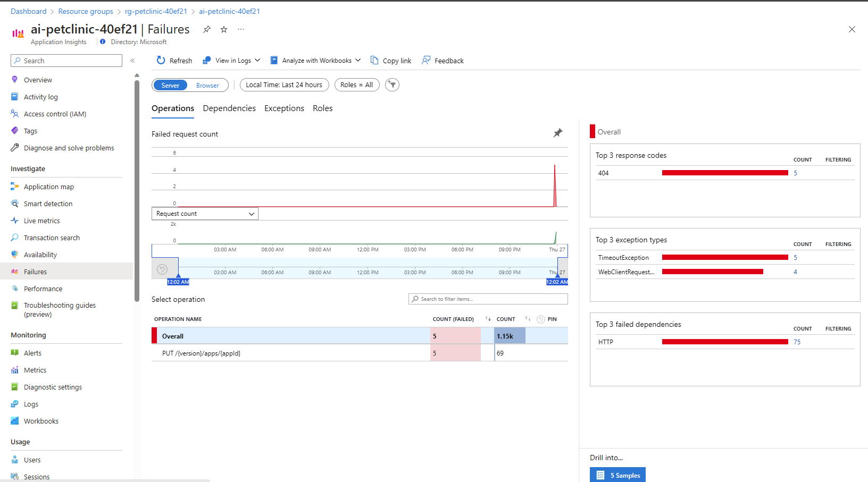Click WebClientRequest exception count 4
868x482 pixels.
795,272
